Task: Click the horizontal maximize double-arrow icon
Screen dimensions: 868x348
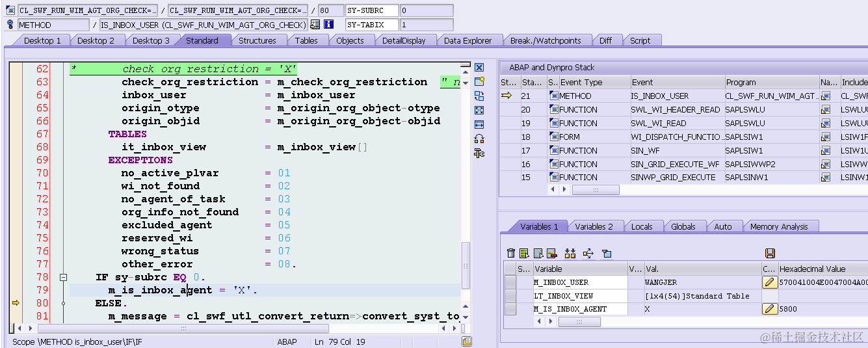Action: [x=479, y=124]
